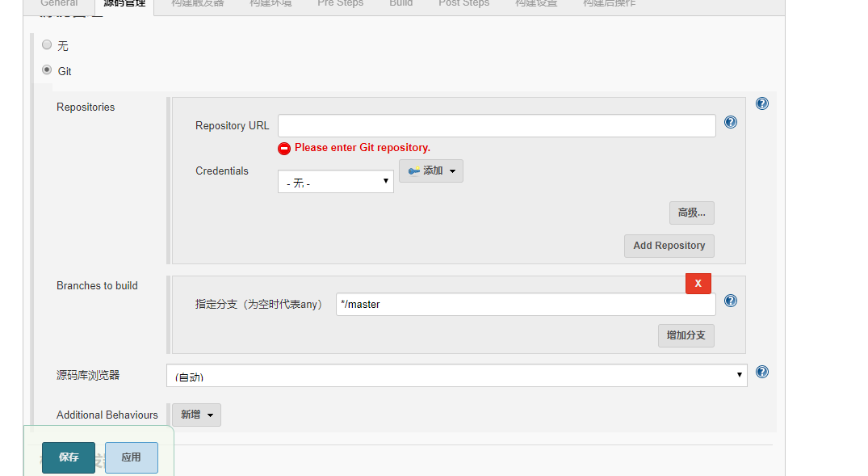868x476 pixels.
Task: Go to the 构建环境 tab
Action: click(270, 3)
